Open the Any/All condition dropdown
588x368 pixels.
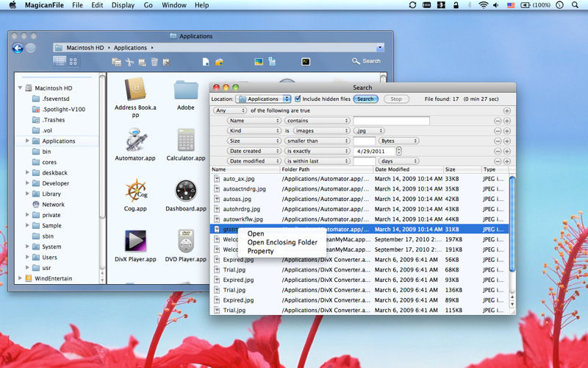pos(230,110)
